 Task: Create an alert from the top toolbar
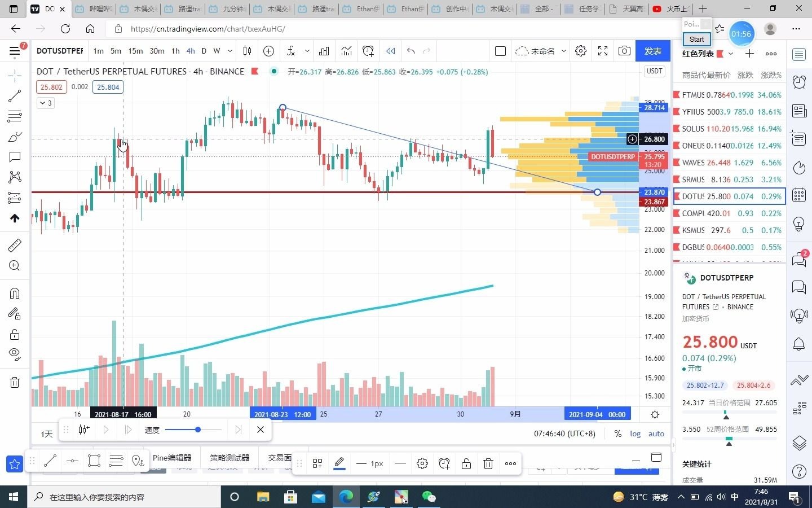click(368, 51)
